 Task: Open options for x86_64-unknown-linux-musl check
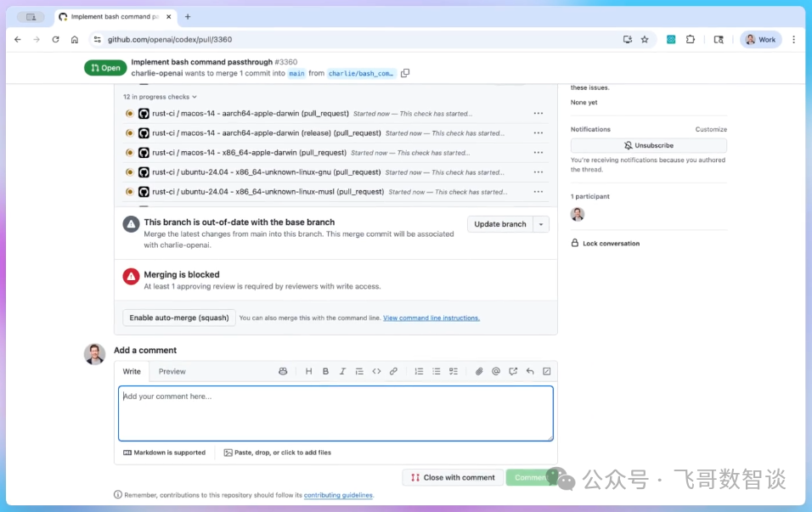point(539,192)
